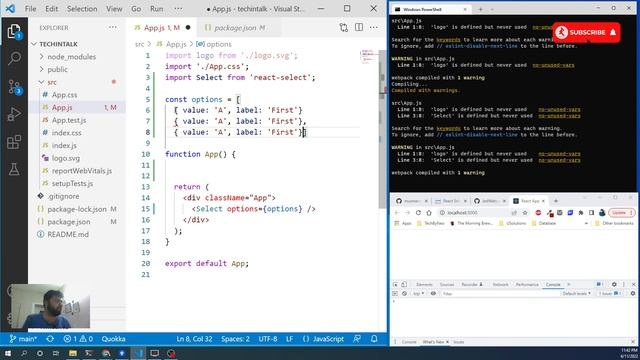The height and width of the screenshot is (360, 640).
Task: Open index.js in the explorer
Action: pos(64,145)
